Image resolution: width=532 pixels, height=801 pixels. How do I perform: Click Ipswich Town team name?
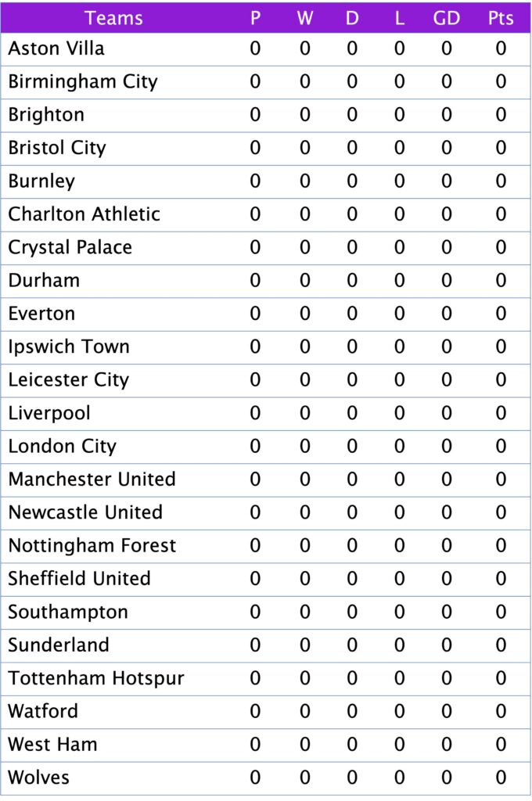point(69,347)
